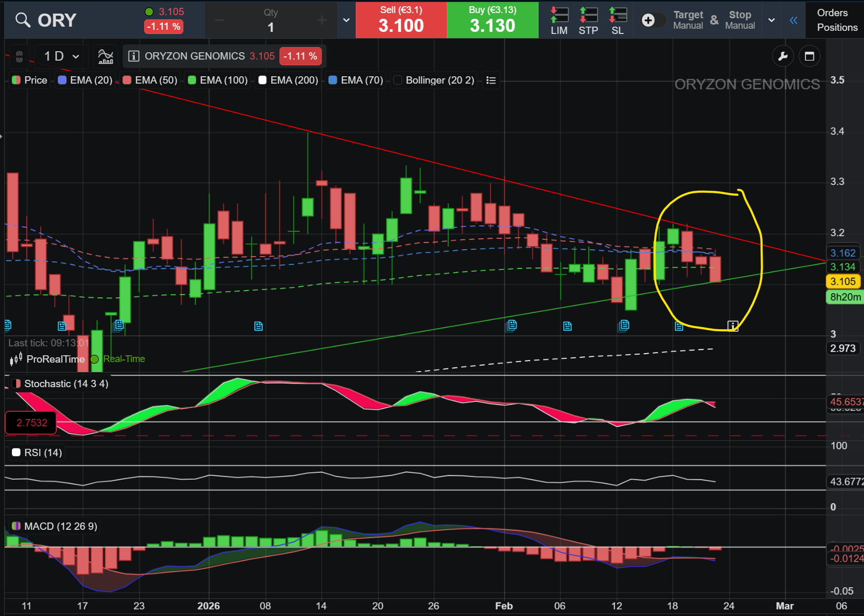The image size is (864, 616).
Task: Open the indicators chart icon
Action: (x=106, y=56)
